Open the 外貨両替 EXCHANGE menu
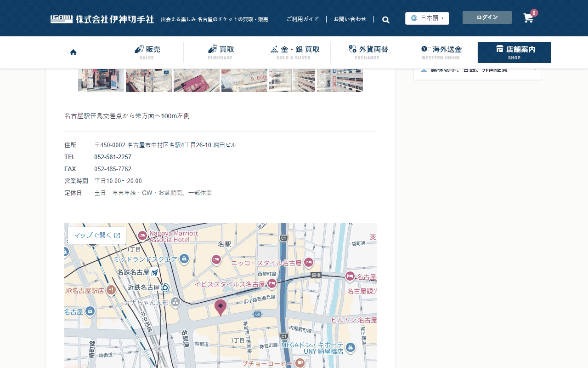 coord(367,52)
